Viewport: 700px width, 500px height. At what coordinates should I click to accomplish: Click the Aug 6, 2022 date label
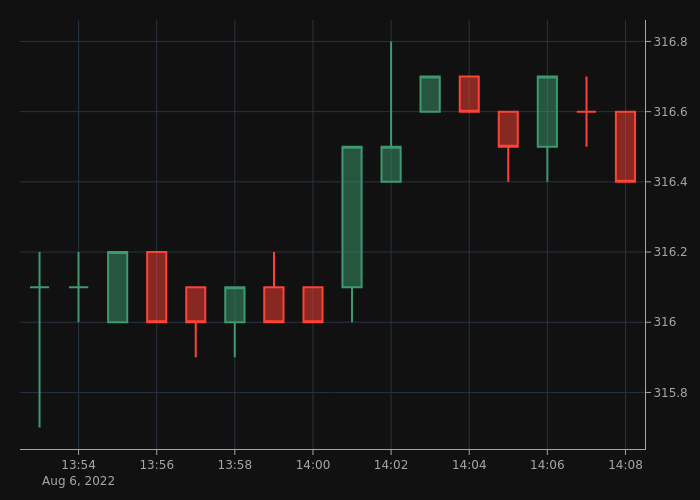[x=79, y=481]
